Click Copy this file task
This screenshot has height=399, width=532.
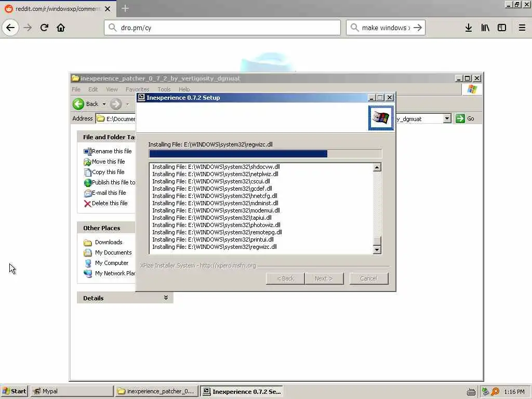104,172
